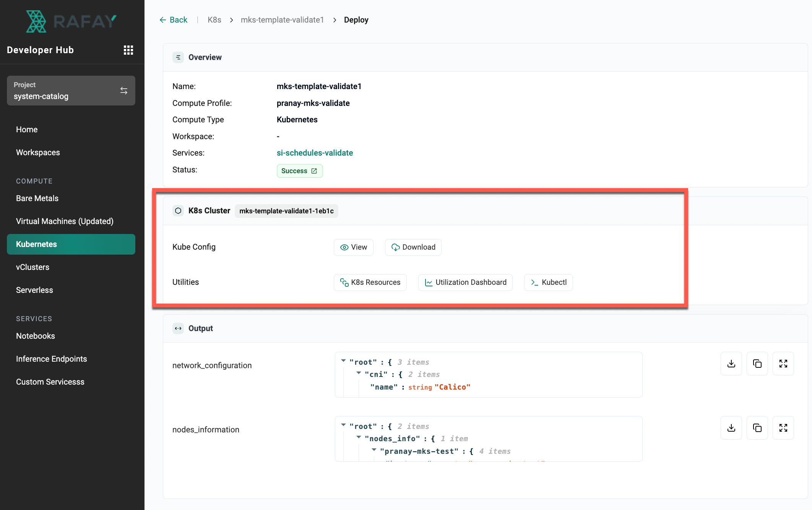Go back using the Back arrow
The height and width of the screenshot is (510, 812).
[173, 20]
